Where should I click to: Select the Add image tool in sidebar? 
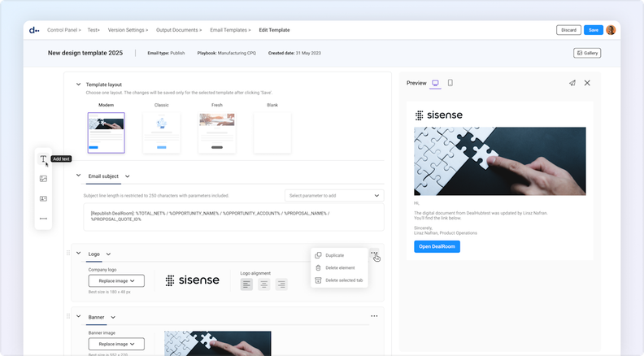43,179
